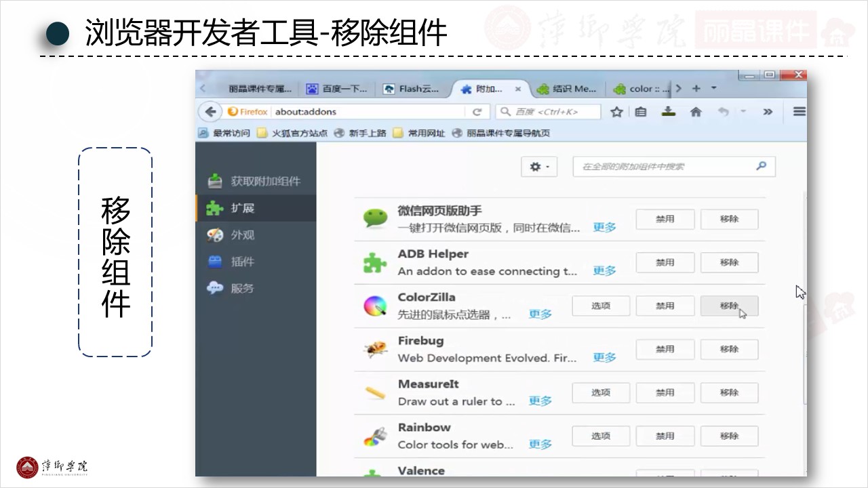Remove ADB Helper with 移除
Screen dimensions: 868x488
coord(730,262)
